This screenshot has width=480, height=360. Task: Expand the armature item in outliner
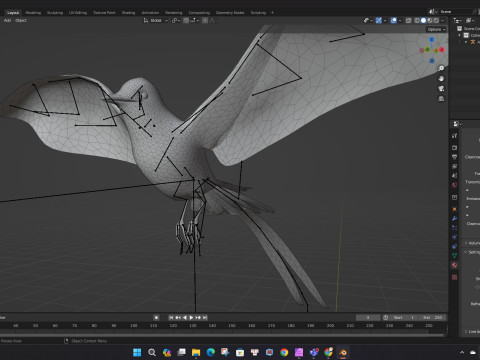tap(466, 42)
